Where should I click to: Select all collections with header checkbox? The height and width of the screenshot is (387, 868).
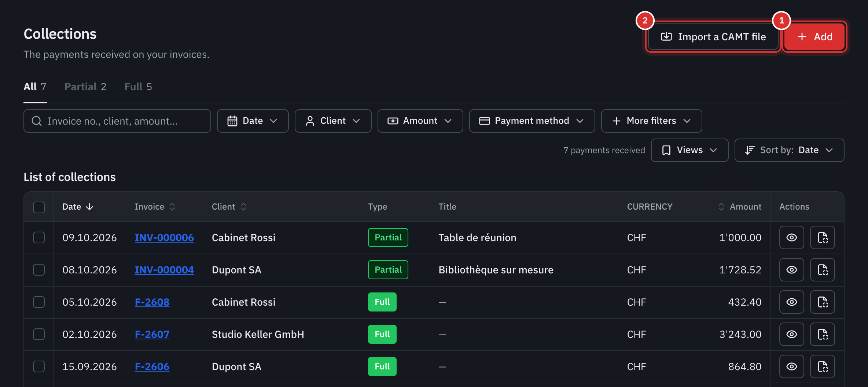[39, 207]
